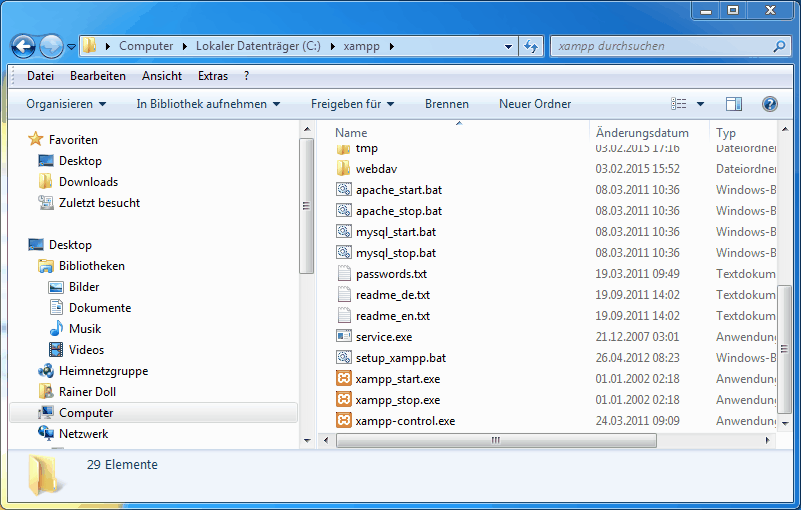Select the webdav folder icon

coord(343,169)
